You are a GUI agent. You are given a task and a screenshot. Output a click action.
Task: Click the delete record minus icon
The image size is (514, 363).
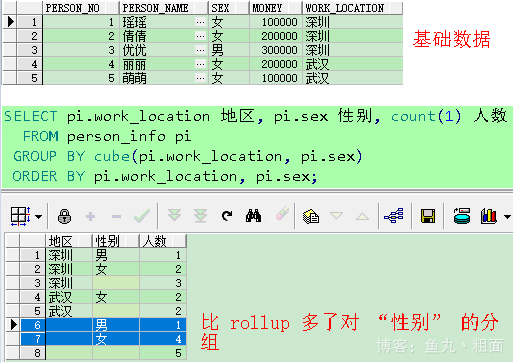click(x=116, y=217)
